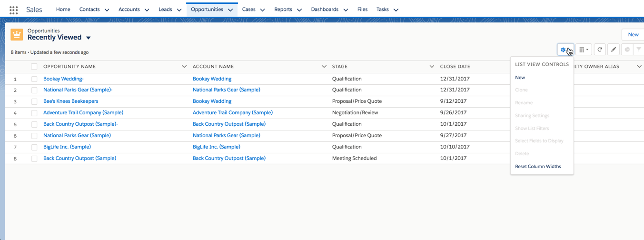Click the Opportunities crown icon
The height and width of the screenshot is (240, 644).
[x=17, y=34]
